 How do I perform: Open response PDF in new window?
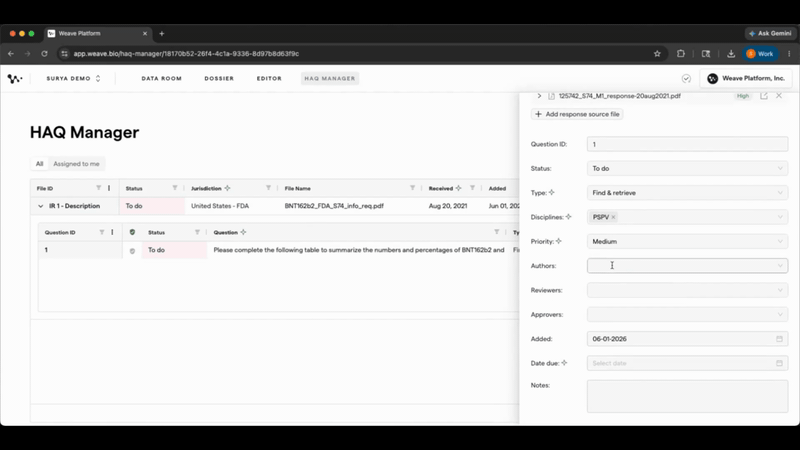pos(764,96)
